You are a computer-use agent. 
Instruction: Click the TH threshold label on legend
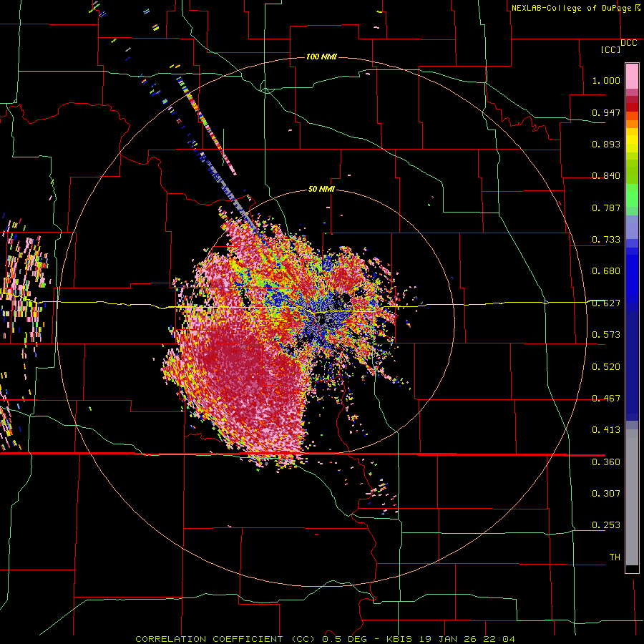(615, 557)
